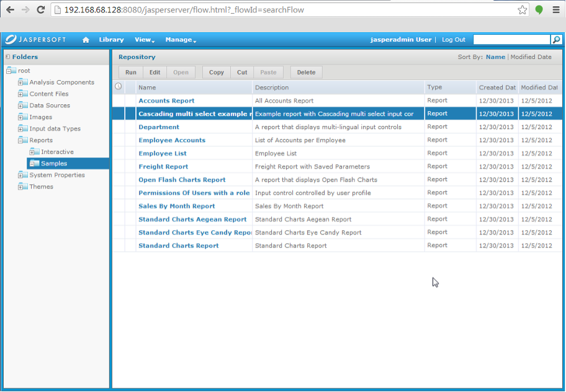Open the Freight Report link
The height and width of the screenshot is (392, 566).
pos(163,167)
